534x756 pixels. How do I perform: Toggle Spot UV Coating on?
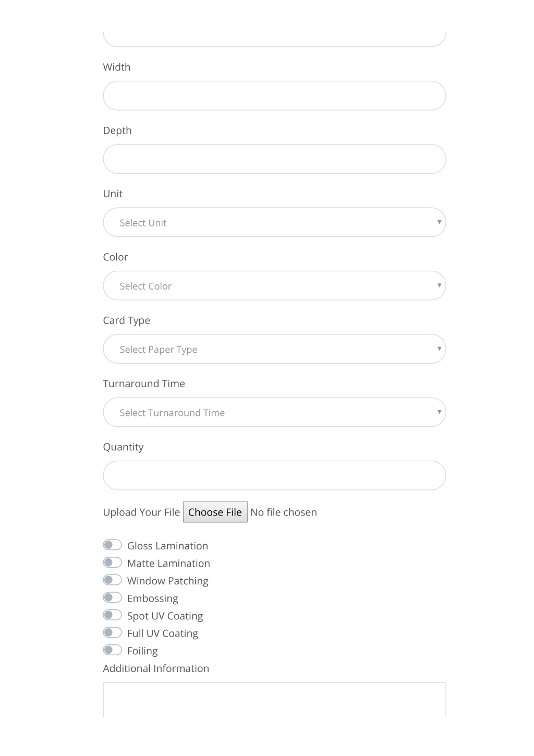(112, 615)
